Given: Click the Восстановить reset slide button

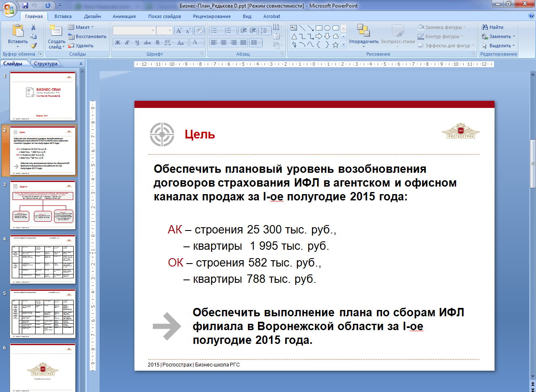Looking at the screenshot, I should pos(87,36).
